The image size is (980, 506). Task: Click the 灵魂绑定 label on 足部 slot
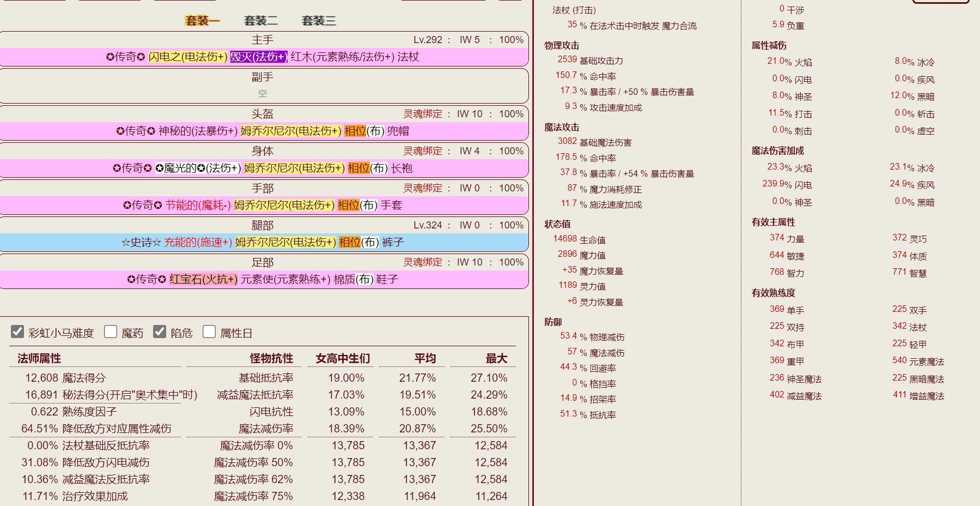pos(423,262)
